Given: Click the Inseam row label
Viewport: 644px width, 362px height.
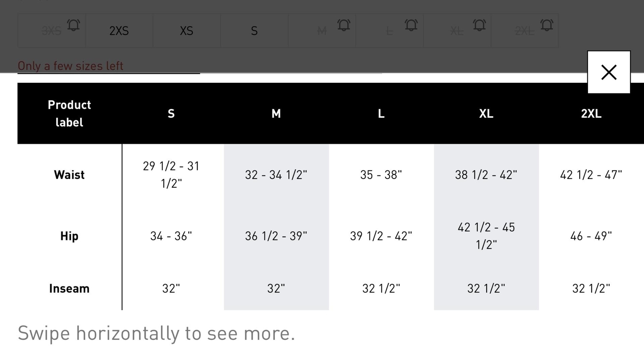Looking at the screenshot, I should tap(69, 288).
